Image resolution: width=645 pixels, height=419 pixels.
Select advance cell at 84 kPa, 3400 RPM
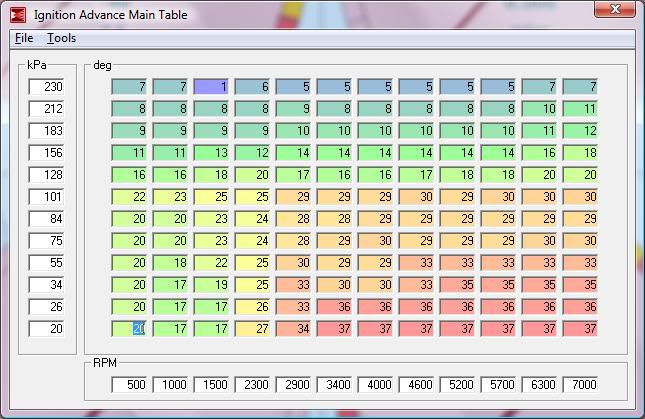[x=334, y=219]
